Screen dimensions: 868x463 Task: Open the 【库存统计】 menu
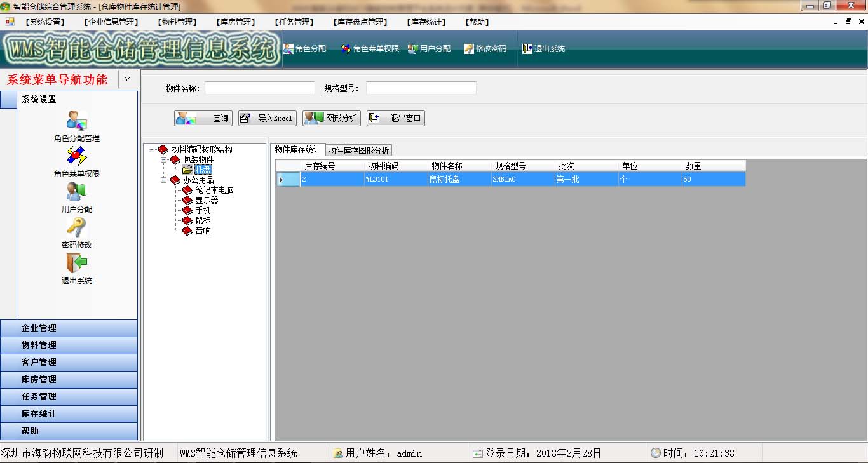tap(426, 22)
